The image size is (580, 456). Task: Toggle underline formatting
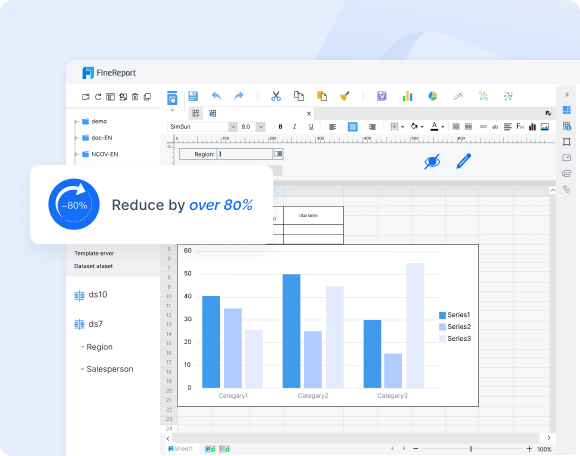click(311, 127)
